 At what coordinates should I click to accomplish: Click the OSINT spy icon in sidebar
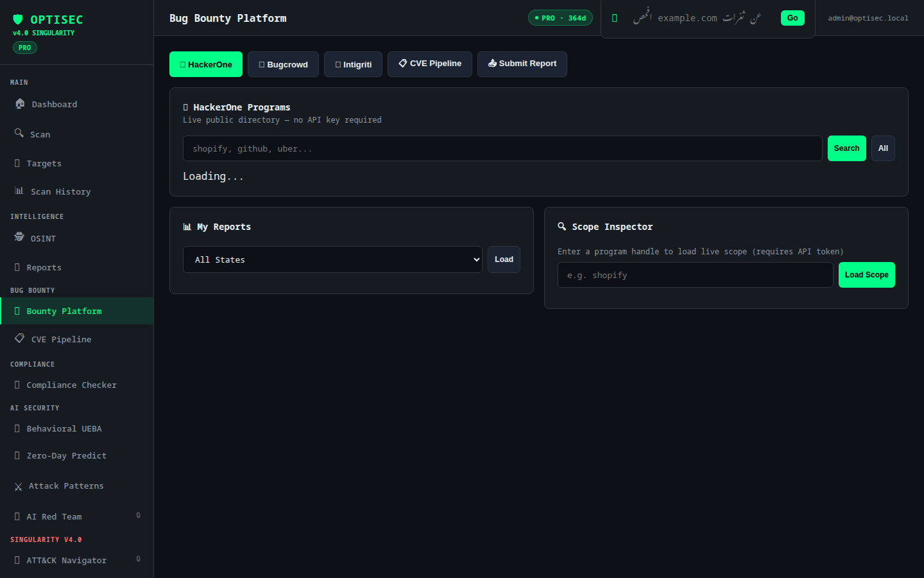pyautogui.click(x=19, y=237)
